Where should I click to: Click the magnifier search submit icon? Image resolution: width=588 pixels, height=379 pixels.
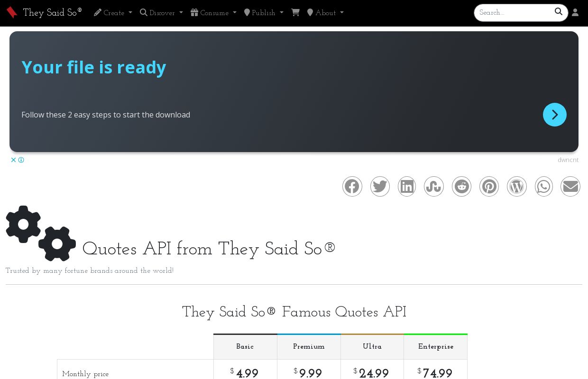tap(559, 12)
